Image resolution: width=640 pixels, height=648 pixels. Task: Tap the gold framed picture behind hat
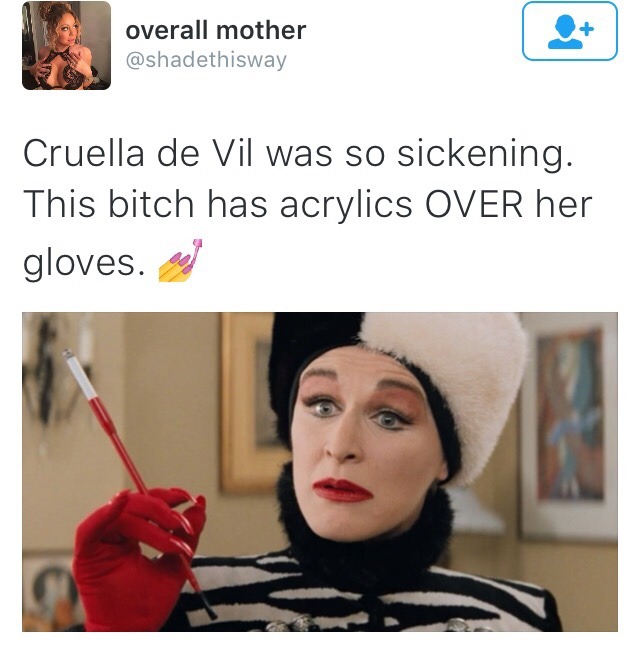tap(248, 403)
